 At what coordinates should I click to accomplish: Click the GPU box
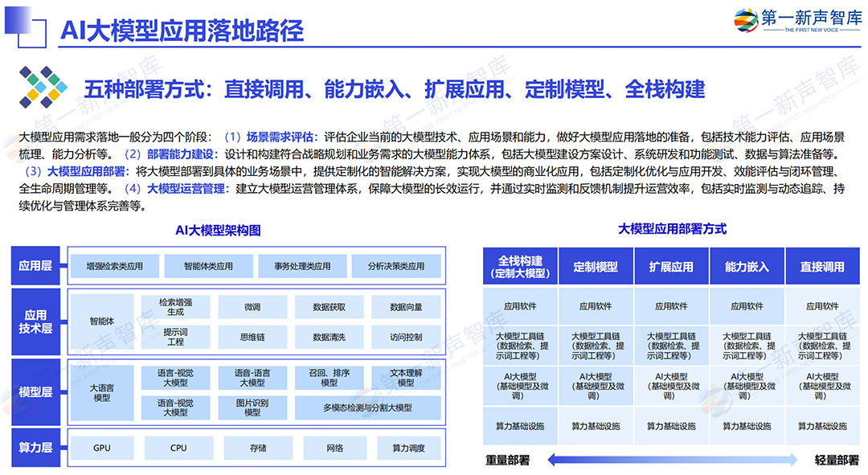102,448
